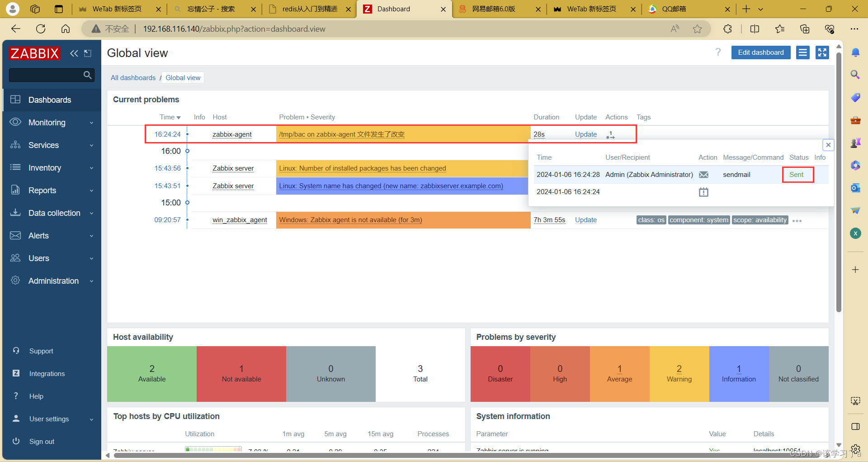Toggle browser split screen icon

(x=755, y=29)
